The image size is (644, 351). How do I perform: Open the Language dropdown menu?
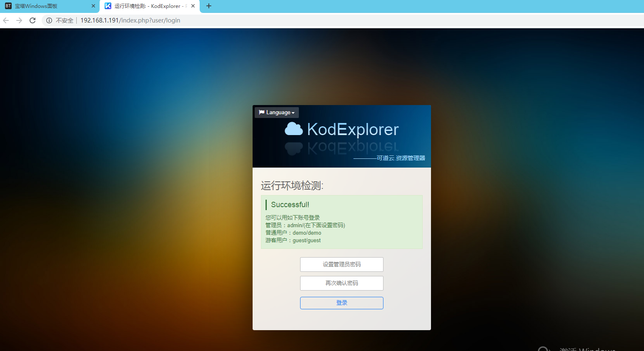click(277, 113)
